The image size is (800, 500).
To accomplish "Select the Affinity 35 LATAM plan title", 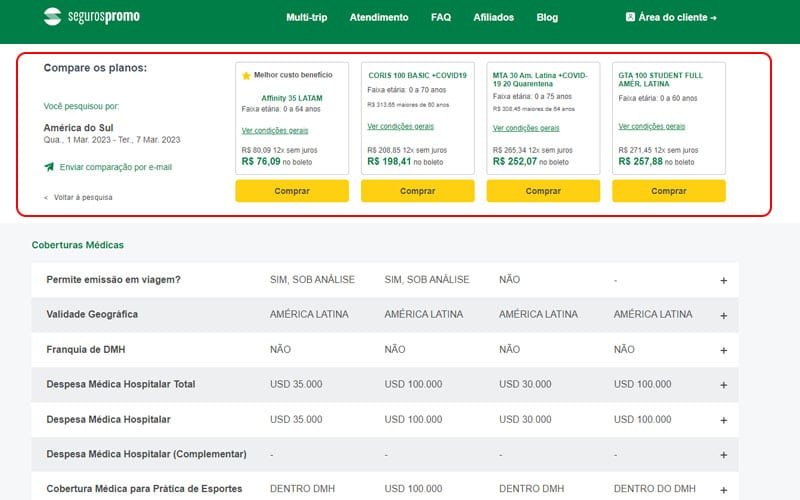I will (x=291, y=98).
